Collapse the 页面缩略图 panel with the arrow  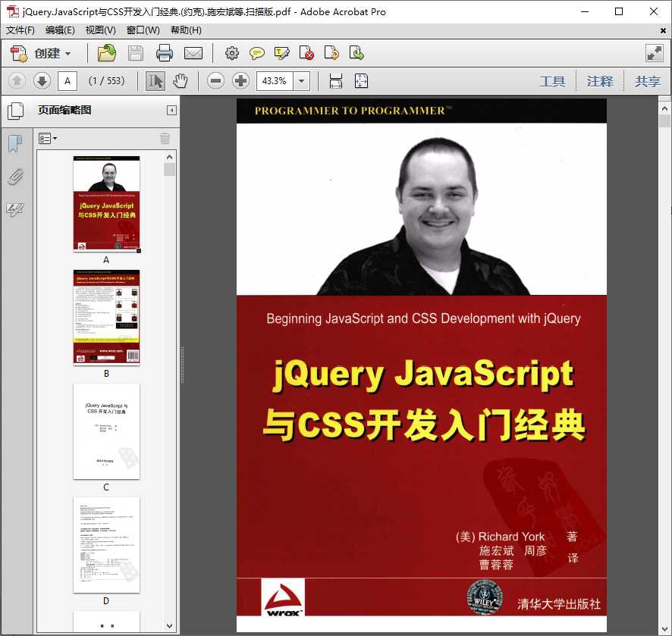tap(171, 111)
